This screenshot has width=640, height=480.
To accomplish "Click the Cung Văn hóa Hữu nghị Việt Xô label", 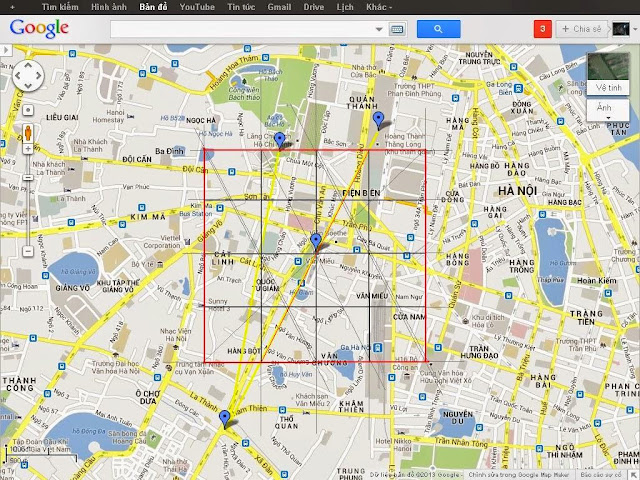I will tap(445, 376).
